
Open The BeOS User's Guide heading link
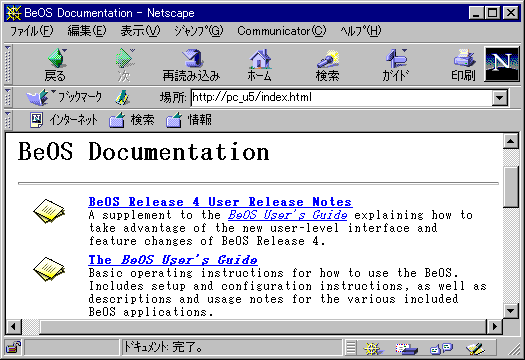pos(173,260)
